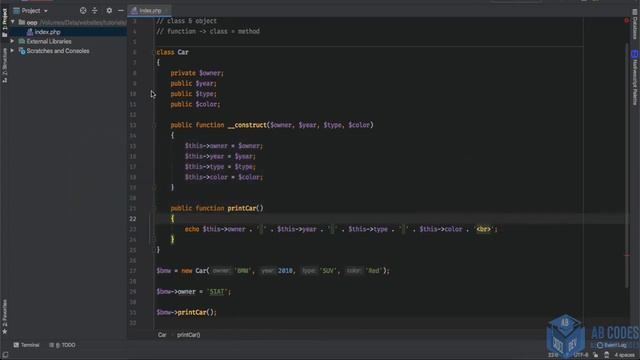Screen dimensions: 640x360
Task: Click 'printCar' in function declaration line 21
Action: (242, 208)
